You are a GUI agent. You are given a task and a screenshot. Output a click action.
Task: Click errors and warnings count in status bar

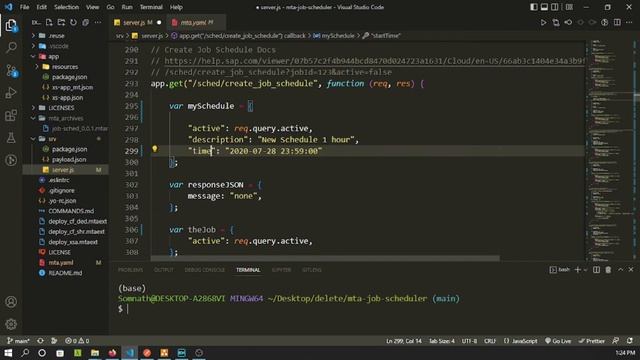(77, 341)
